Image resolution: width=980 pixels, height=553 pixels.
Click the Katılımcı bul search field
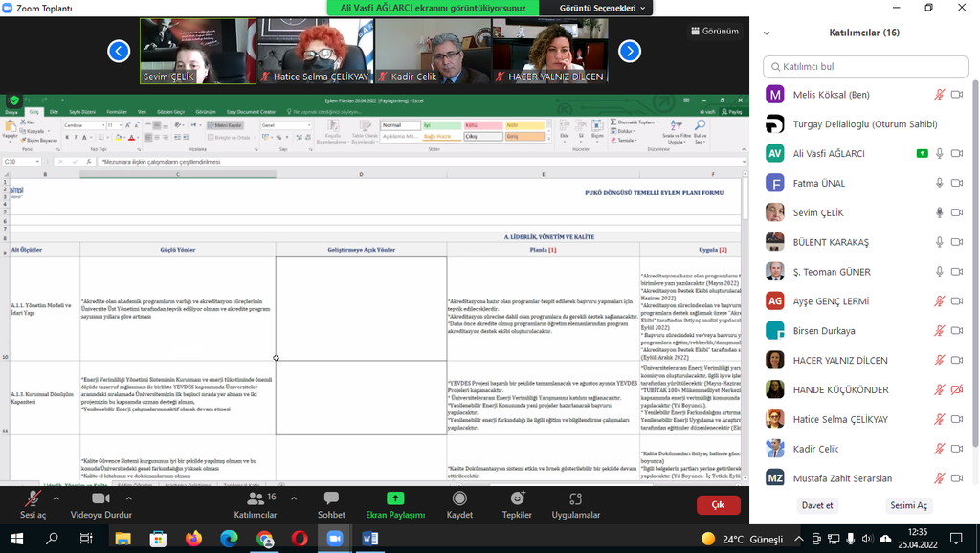(x=864, y=66)
